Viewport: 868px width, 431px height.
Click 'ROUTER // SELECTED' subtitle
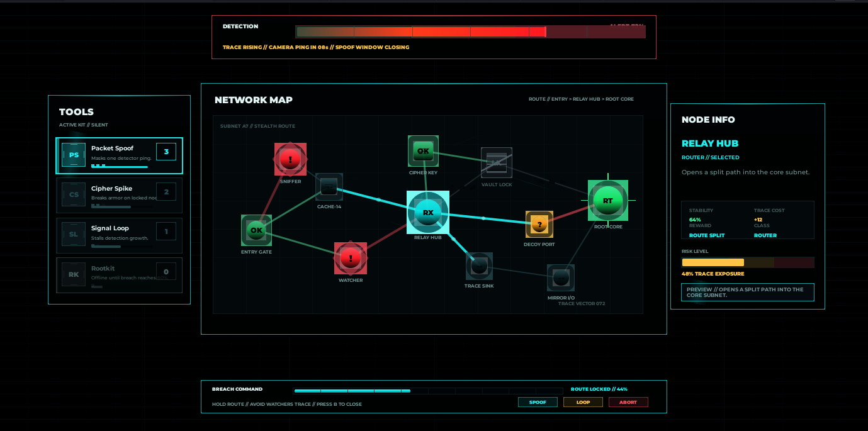coord(711,157)
